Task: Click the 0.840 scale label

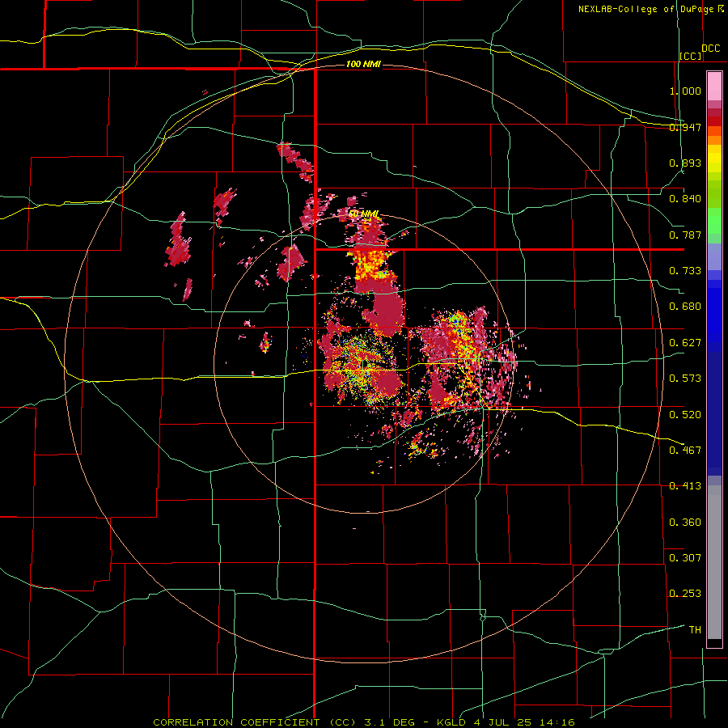Action: (685, 199)
